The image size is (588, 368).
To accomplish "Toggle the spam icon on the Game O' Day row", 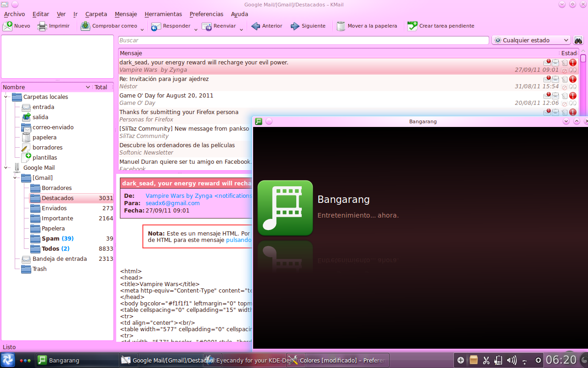I will [x=565, y=103].
